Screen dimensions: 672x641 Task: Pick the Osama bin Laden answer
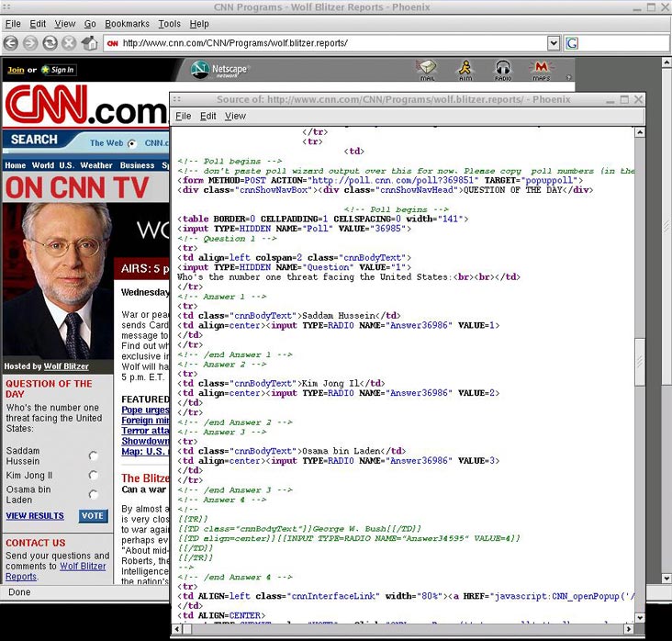pyautogui.click(x=94, y=494)
